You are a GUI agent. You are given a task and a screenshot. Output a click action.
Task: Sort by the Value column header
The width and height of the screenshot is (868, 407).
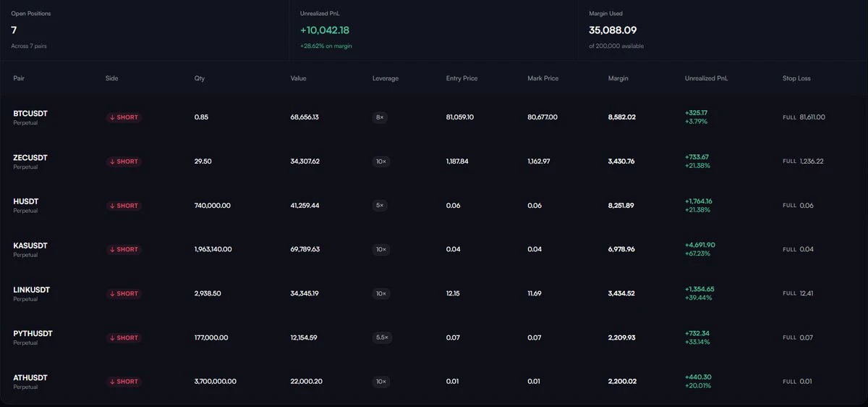(x=298, y=78)
